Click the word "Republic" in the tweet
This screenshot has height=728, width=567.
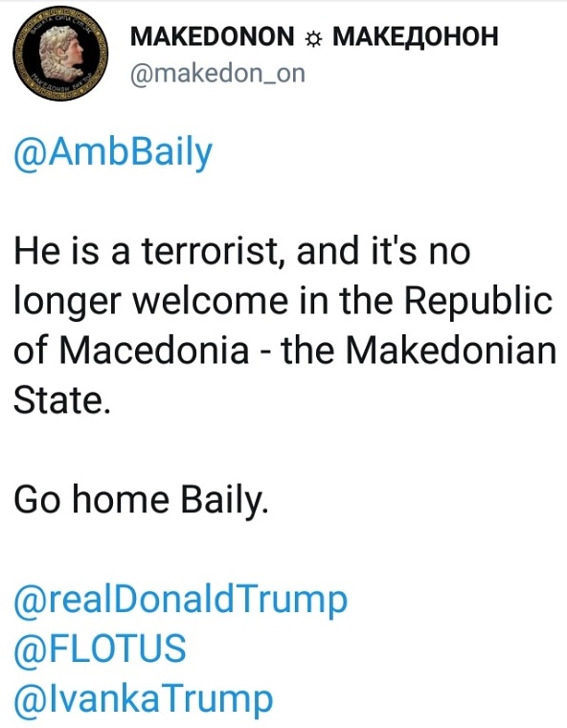coord(478,304)
